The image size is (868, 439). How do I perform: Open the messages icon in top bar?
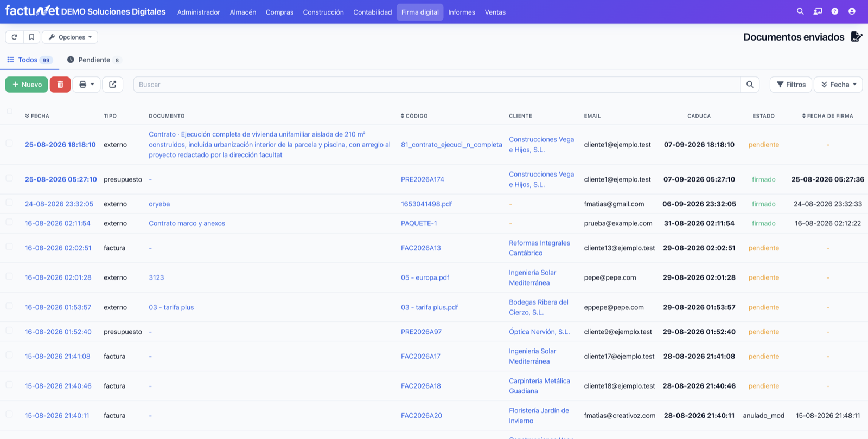coord(818,11)
